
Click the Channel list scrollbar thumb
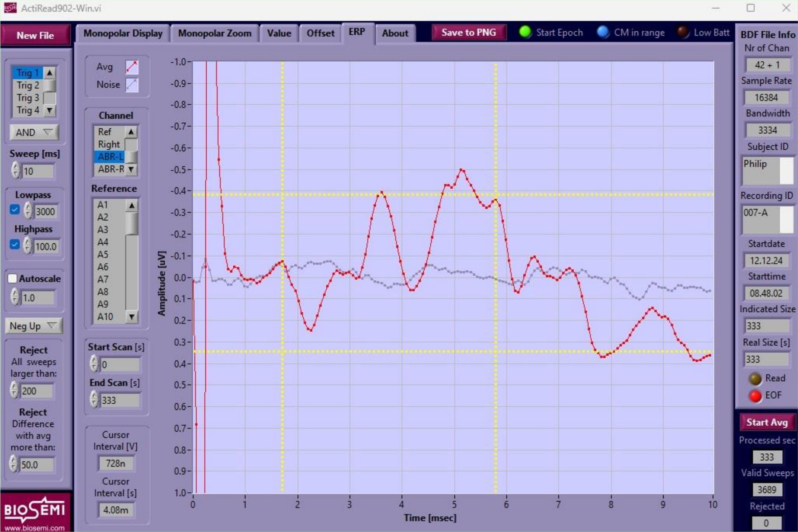pyautogui.click(x=131, y=157)
